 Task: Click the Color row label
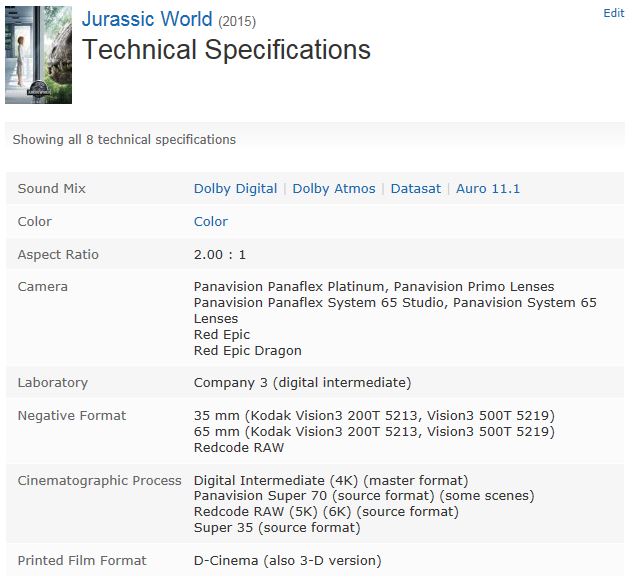coord(35,222)
